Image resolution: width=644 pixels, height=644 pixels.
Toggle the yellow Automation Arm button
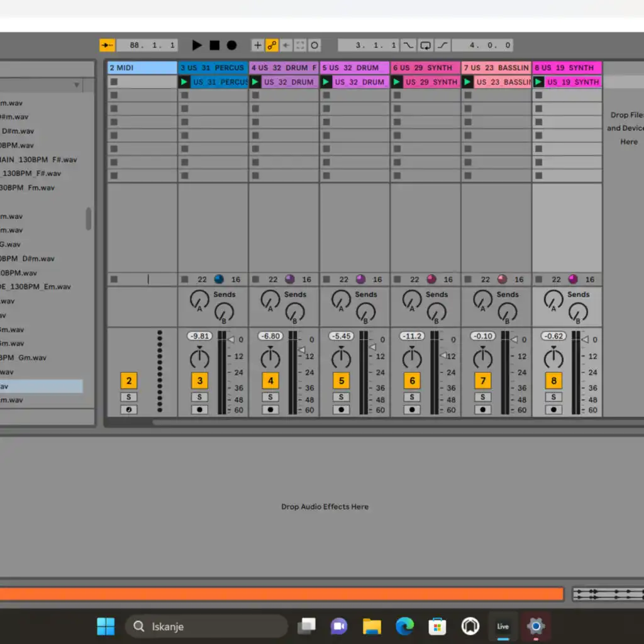tap(272, 45)
